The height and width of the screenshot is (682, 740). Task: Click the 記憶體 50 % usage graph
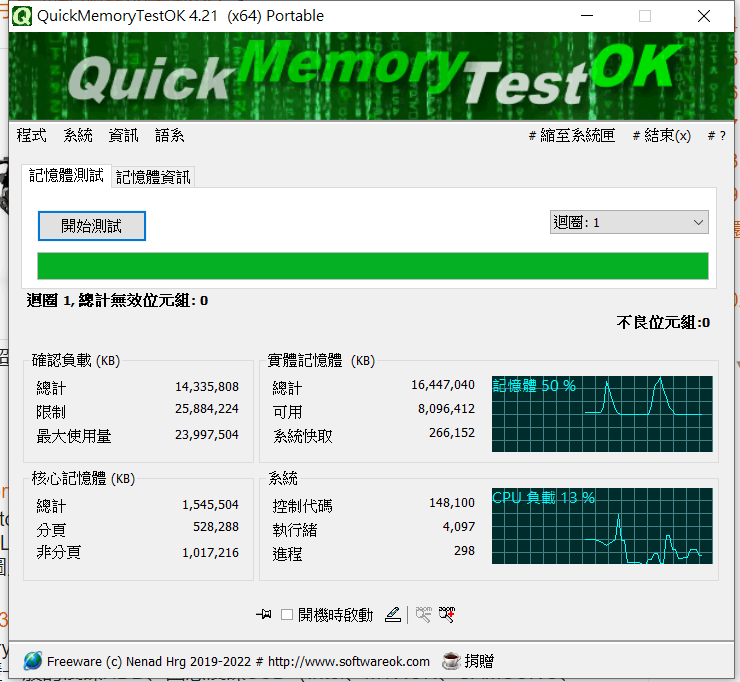coord(602,413)
